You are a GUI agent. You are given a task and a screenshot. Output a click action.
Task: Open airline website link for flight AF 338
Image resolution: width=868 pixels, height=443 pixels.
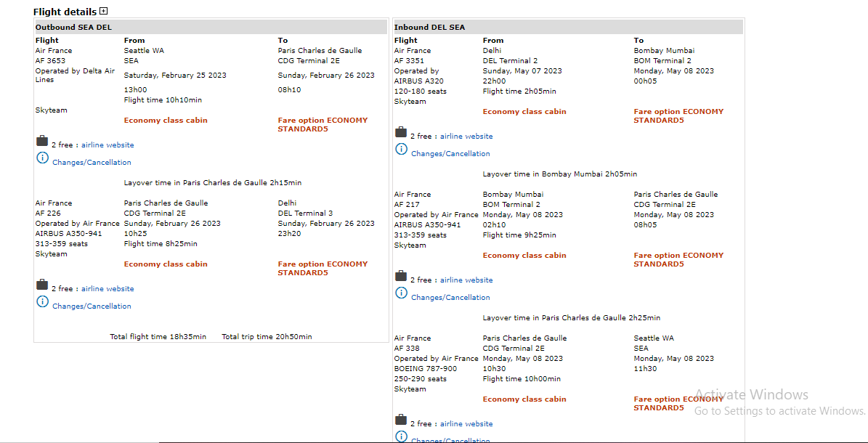466,424
